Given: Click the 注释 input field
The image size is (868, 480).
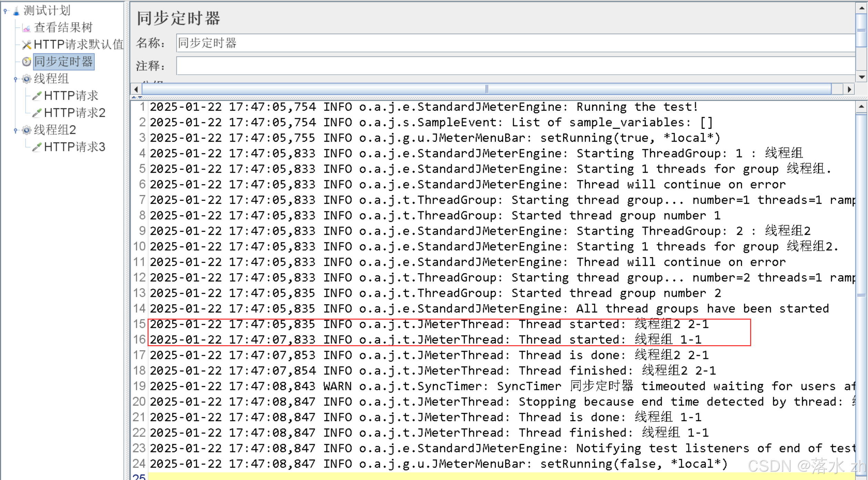Looking at the screenshot, I should pyautogui.click(x=516, y=66).
